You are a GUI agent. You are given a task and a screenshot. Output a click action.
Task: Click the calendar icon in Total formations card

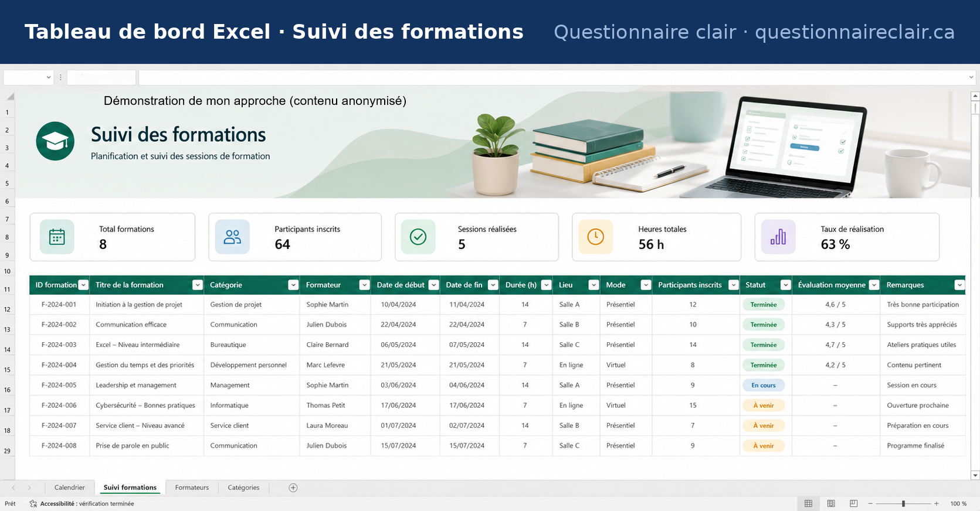[x=57, y=237]
